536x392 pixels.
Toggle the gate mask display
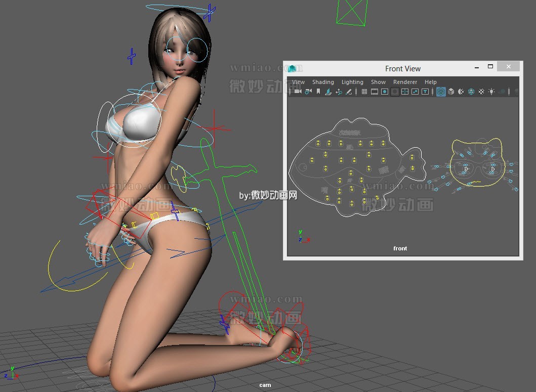click(x=395, y=92)
